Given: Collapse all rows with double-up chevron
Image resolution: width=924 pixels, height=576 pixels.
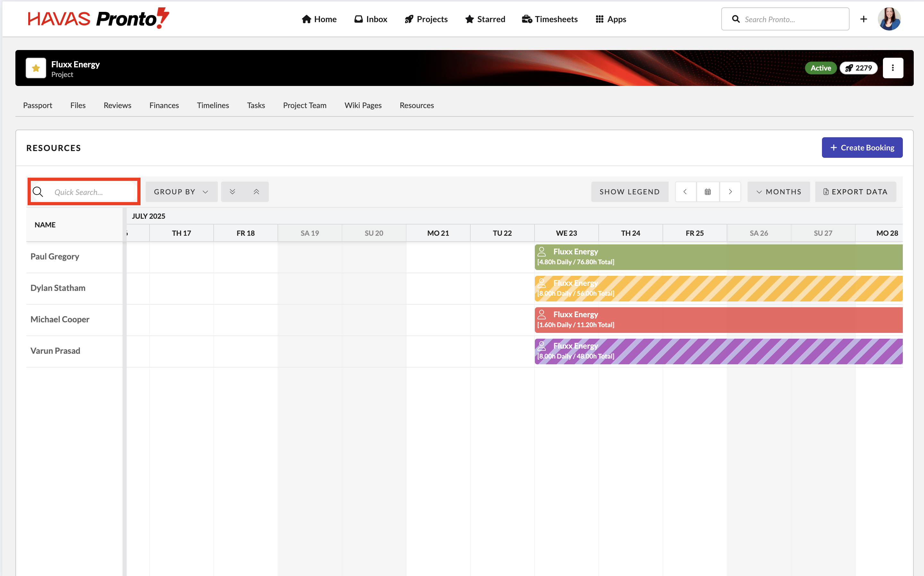Looking at the screenshot, I should (x=256, y=191).
